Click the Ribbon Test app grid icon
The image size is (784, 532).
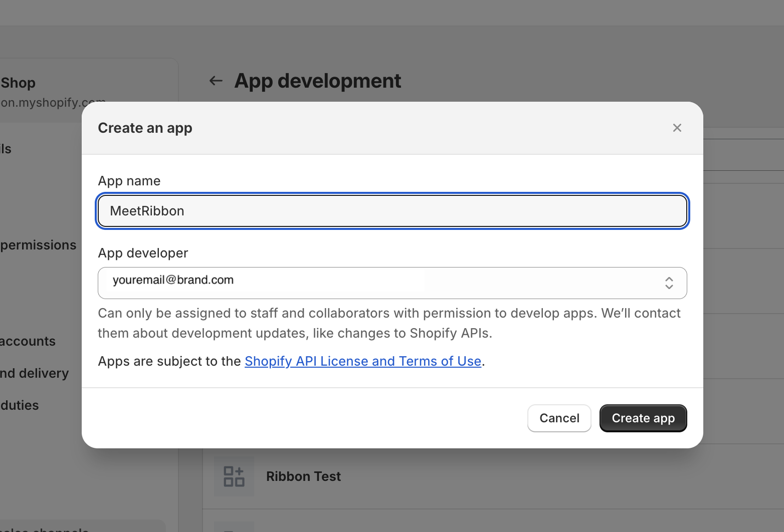point(234,476)
